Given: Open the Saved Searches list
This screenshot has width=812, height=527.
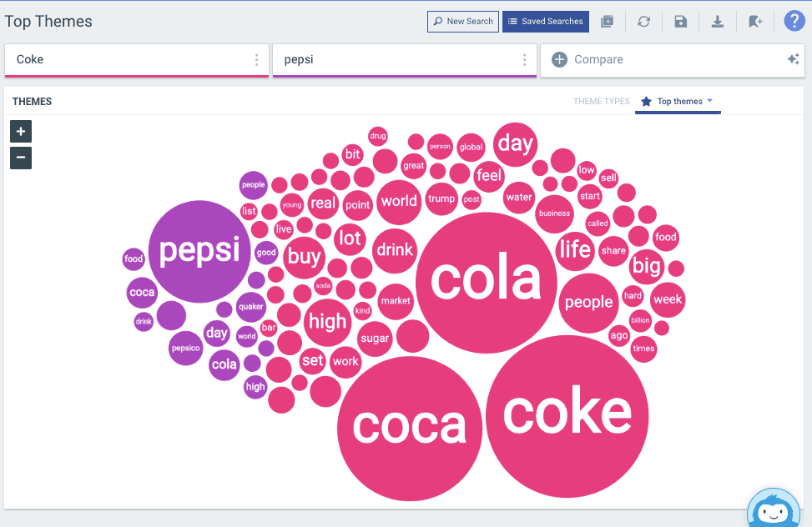Looking at the screenshot, I should tap(545, 22).
